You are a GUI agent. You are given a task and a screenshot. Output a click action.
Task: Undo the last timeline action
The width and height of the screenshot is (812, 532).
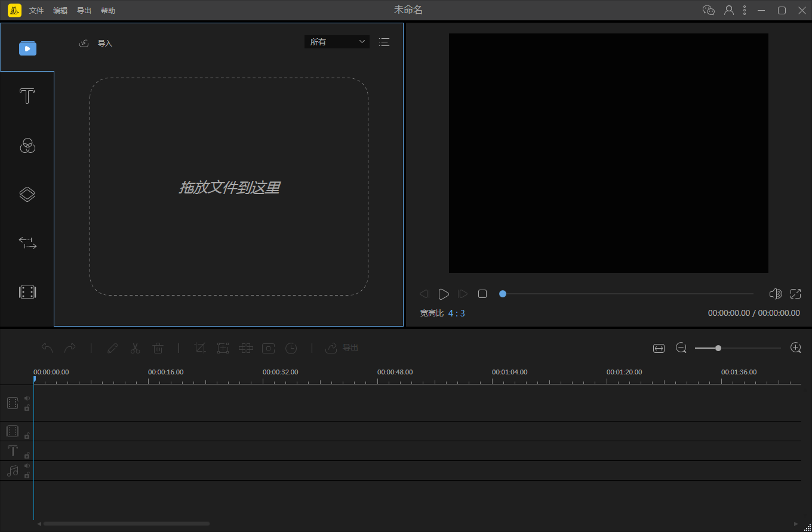47,348
